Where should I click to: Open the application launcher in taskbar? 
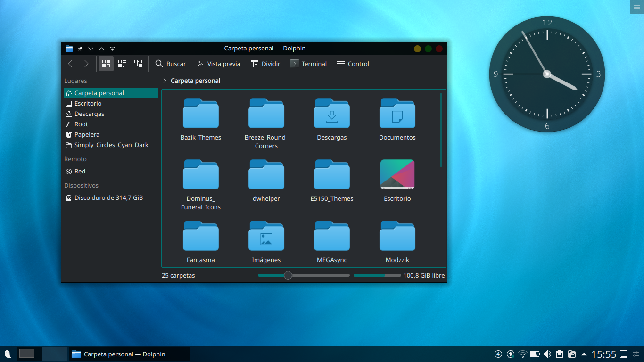8,354
